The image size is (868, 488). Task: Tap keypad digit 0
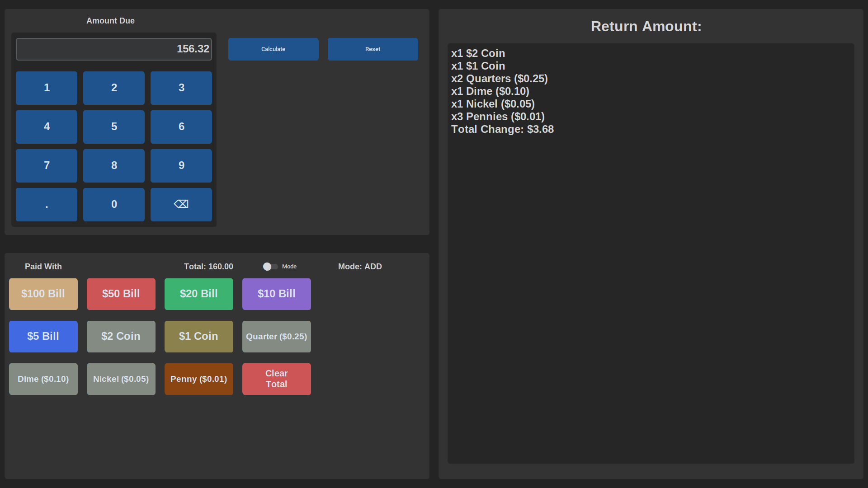(x=114, y=205)
